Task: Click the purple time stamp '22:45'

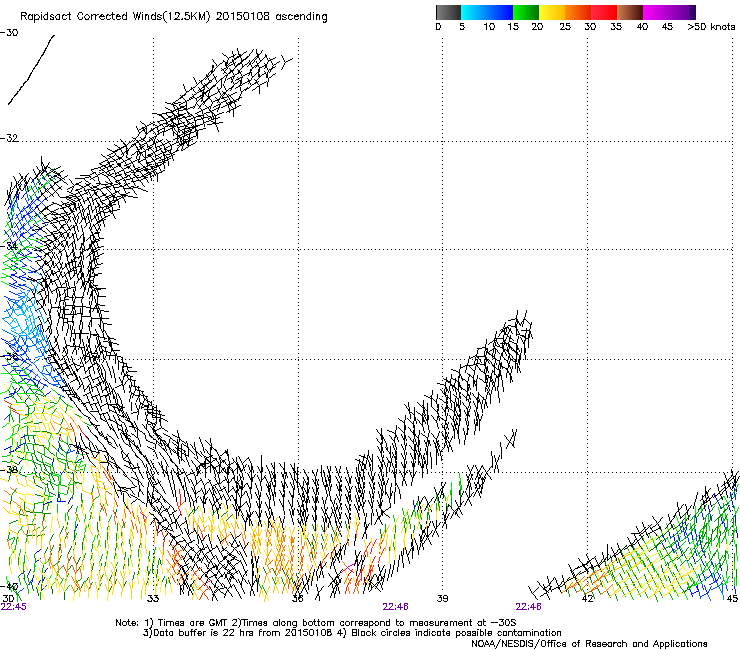Action: click(14, 607)
